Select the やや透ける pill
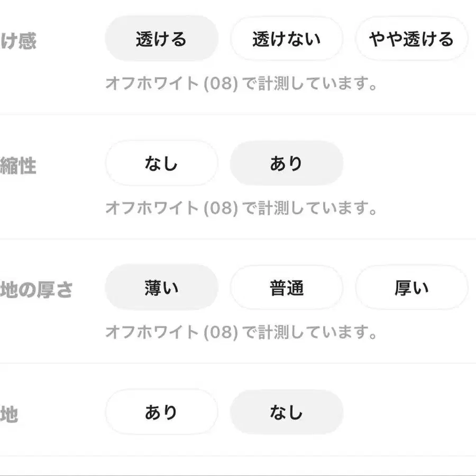The image size is (476, 476). click(x=411, y=39)
